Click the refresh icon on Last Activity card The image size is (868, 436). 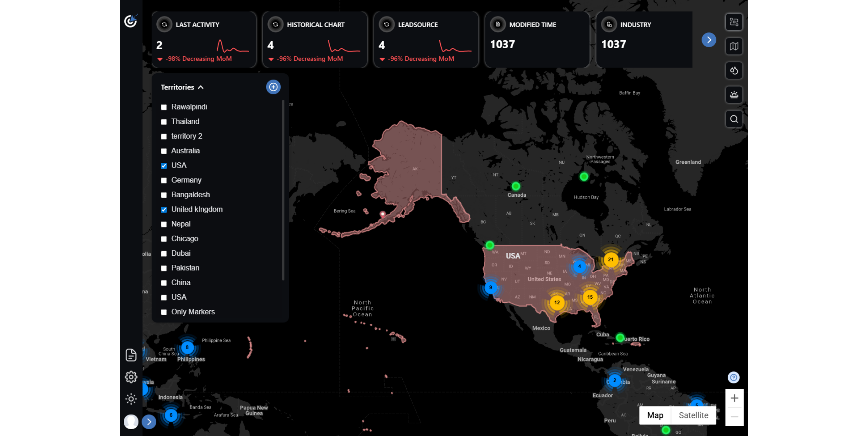click(x=165, y=24)
